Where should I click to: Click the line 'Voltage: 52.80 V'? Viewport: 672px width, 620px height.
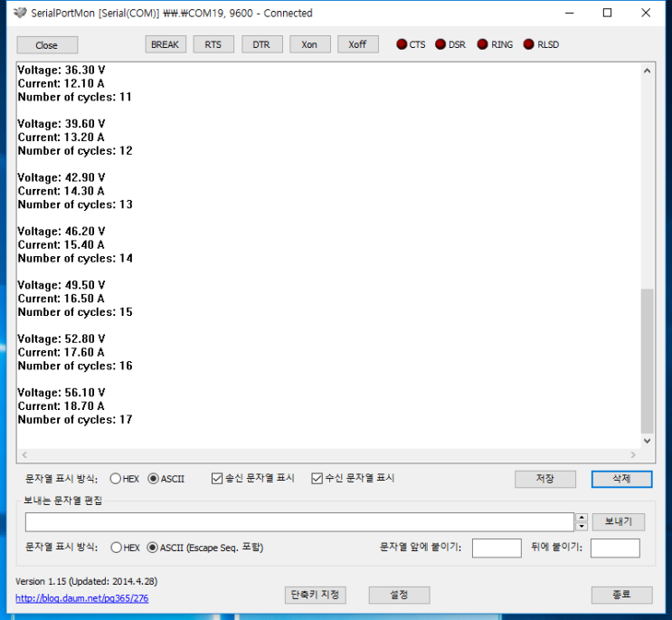tap(62, 339)
